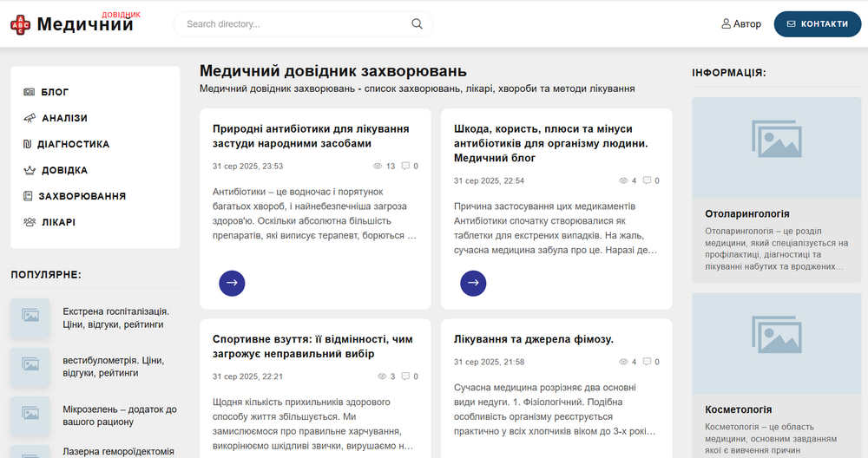Click the date 31 сер 2025, 23:53
This screenshot has width=868, height=458.
coord(248,166)
